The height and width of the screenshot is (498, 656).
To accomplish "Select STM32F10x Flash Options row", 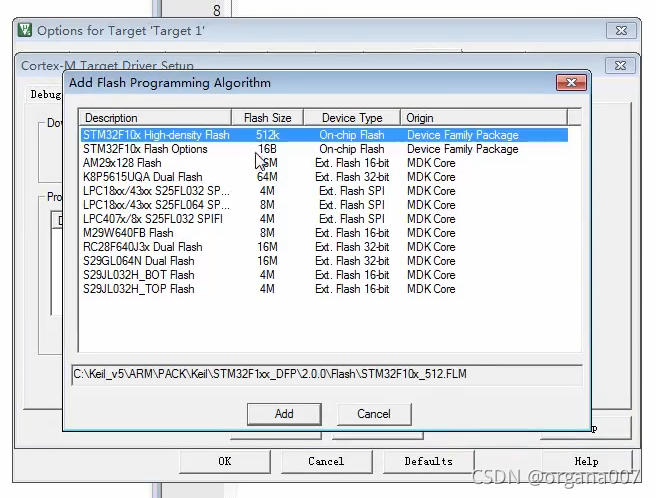I will tap(324, 149).
